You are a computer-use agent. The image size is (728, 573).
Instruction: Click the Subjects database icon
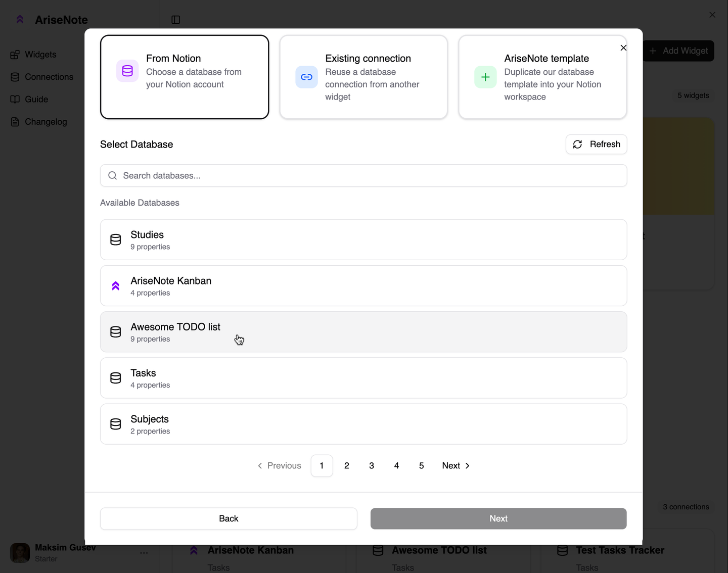pos(116,424)
